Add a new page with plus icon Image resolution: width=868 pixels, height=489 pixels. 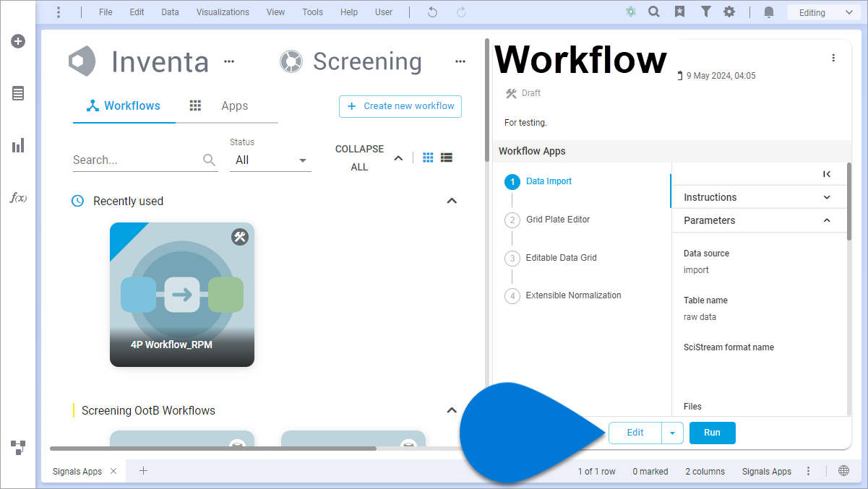point(143,471)
